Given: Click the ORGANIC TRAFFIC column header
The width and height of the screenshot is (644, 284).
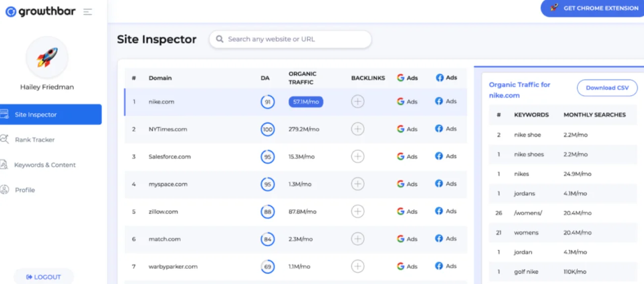Looking at the screenshot, I should tap(303, 78).
